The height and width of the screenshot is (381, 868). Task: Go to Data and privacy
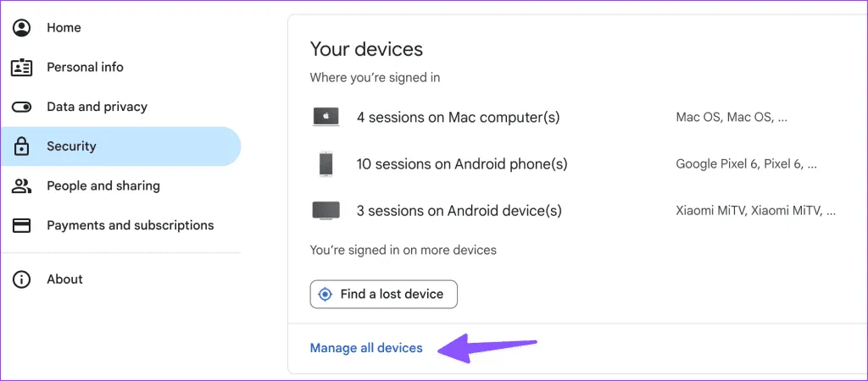click(x=97, y=108)
